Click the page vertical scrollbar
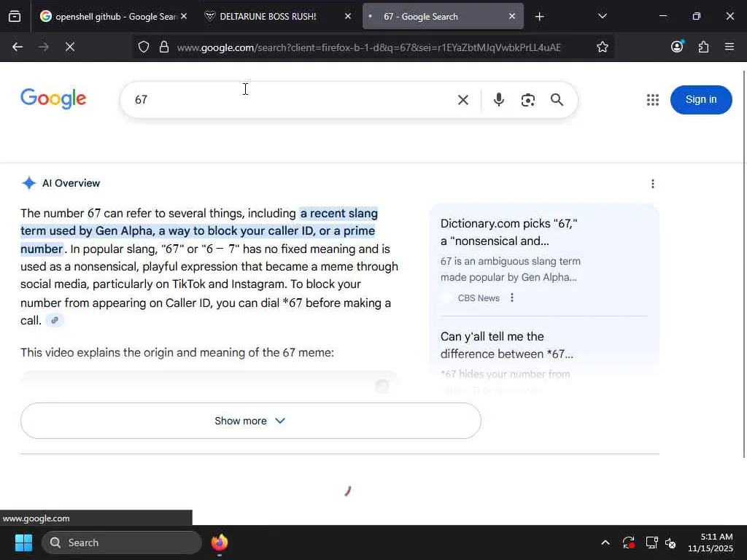The width and height of the screenshot is (747, 560). click(x=744, y=264)
